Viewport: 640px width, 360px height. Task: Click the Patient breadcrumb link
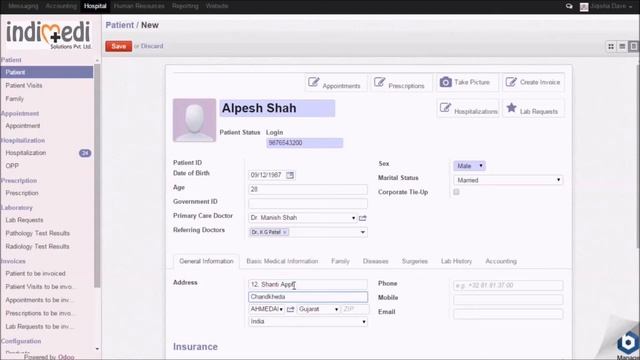point(120,25)
